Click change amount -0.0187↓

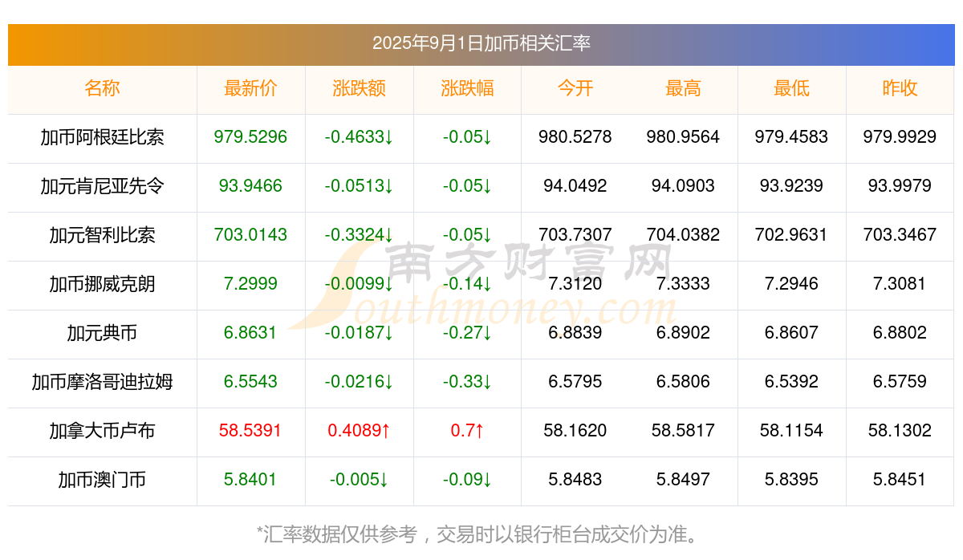[x=359, y=333]
